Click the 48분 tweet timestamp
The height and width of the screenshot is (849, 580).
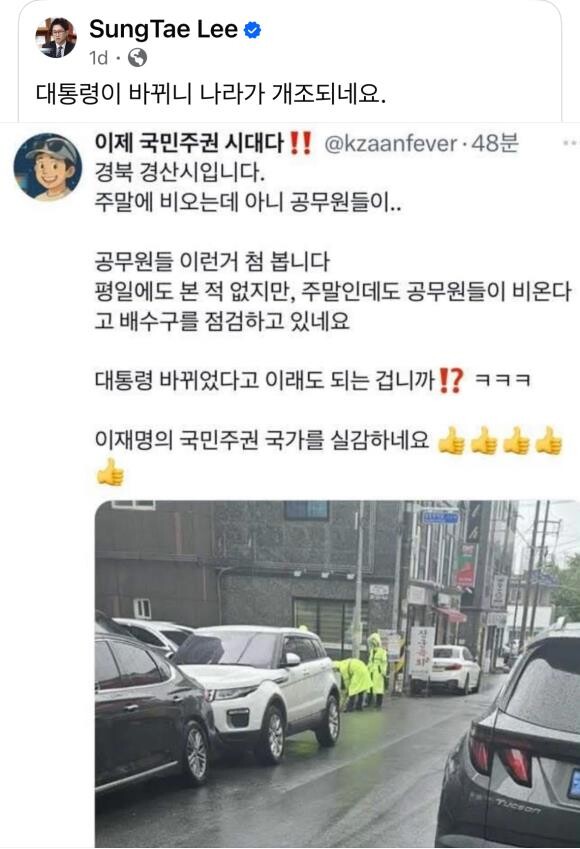click(495, 143)
